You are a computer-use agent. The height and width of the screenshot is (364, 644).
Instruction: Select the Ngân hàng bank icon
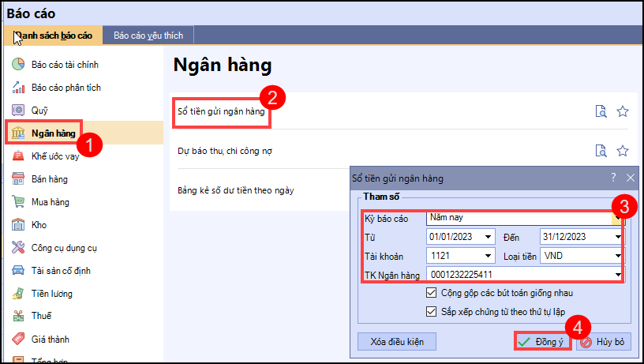pos(18,133)
